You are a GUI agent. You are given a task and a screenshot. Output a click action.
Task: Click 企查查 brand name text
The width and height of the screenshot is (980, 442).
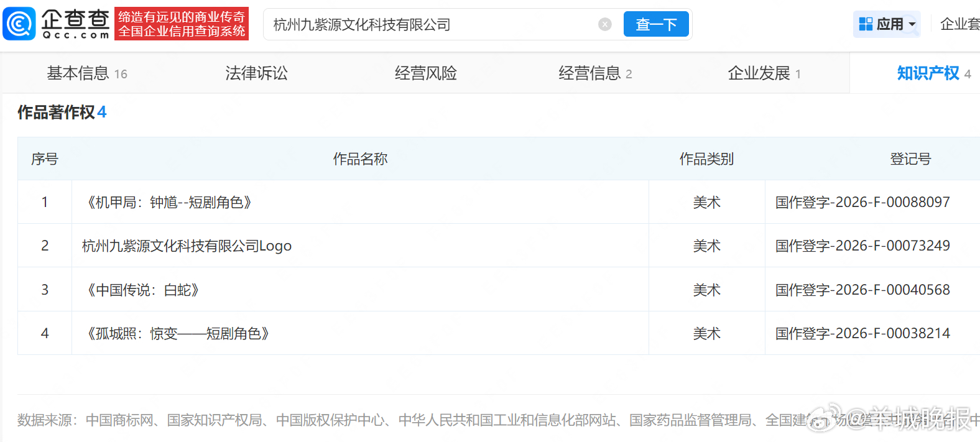click(76, 20)
